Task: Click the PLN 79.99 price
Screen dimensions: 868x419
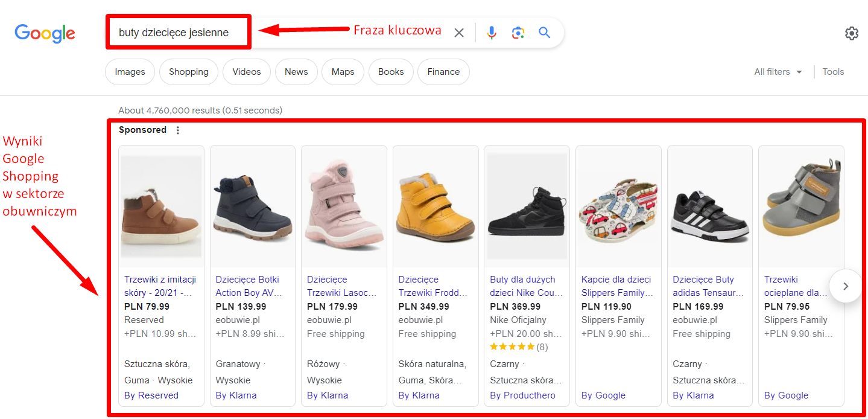Action: click(147, 307)
